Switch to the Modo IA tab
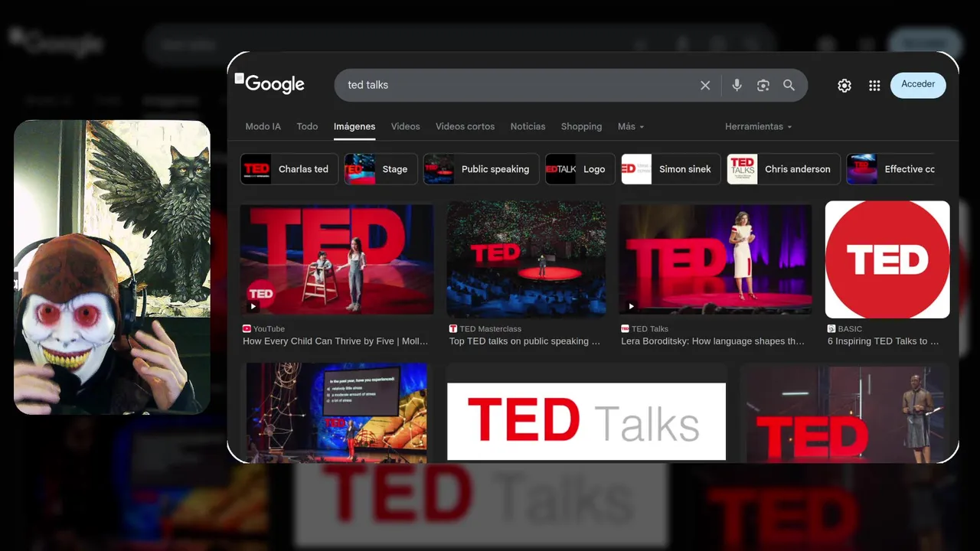Viewport: 980px width, 551px height. (263, 126)
